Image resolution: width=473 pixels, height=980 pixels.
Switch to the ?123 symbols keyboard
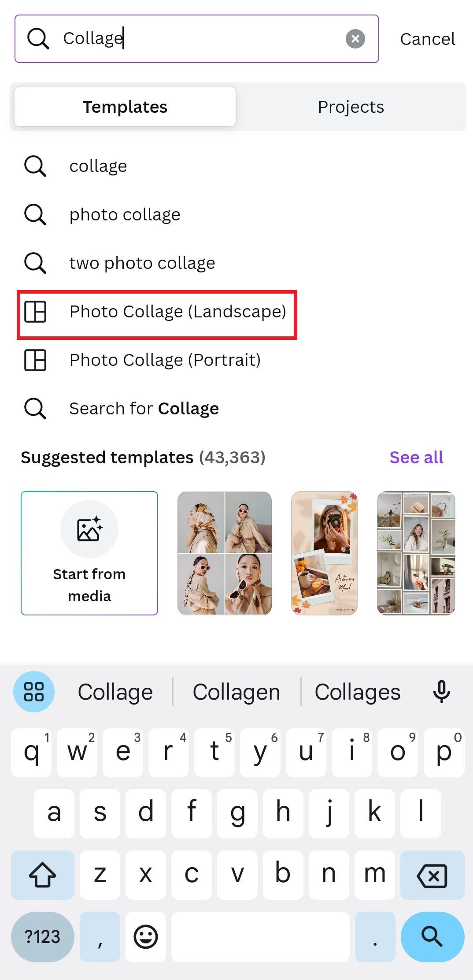click(x=42, y=937)
